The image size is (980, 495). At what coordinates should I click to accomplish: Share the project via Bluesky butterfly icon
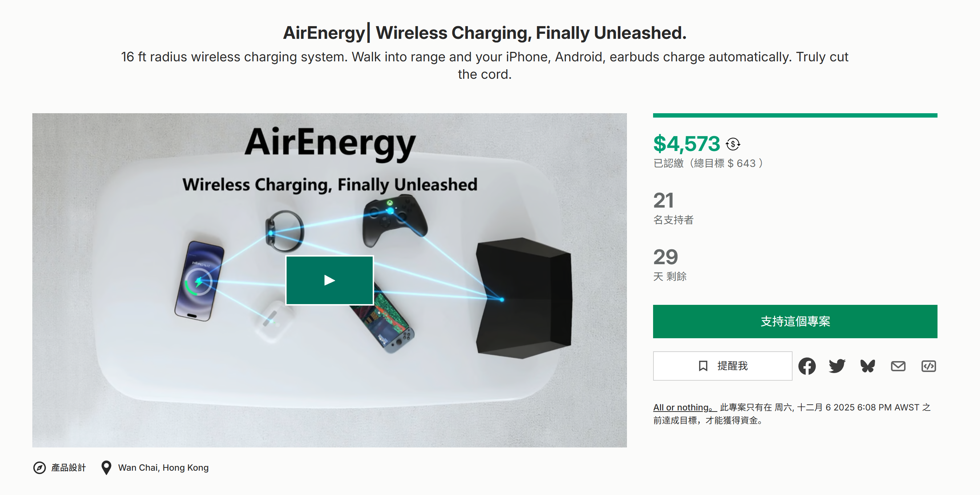867,366
